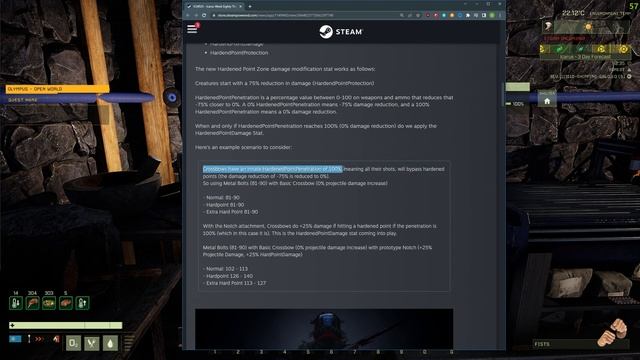Screen dimensions: 640x360
Task: Reload the page in the browser
Action: 204,15
